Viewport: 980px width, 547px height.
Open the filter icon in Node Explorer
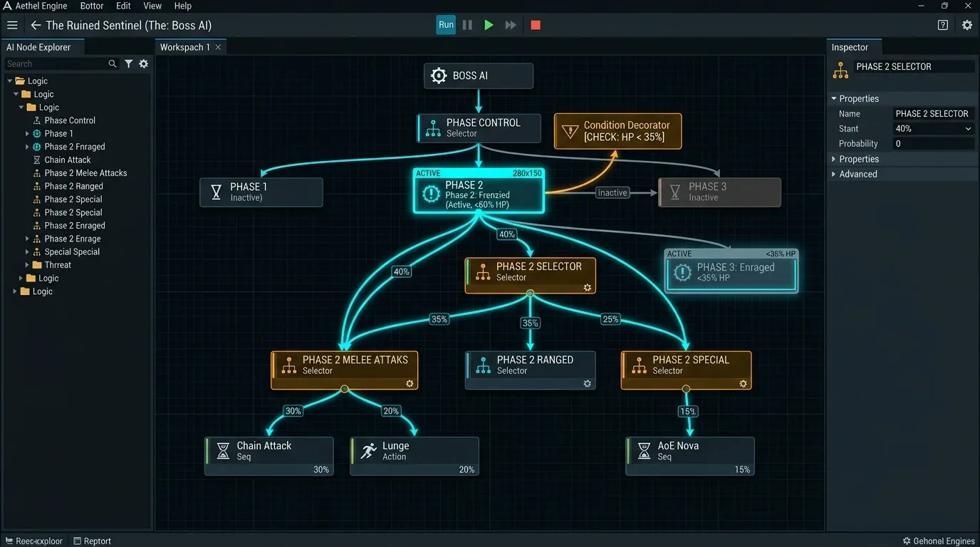[x=128, y=63]
